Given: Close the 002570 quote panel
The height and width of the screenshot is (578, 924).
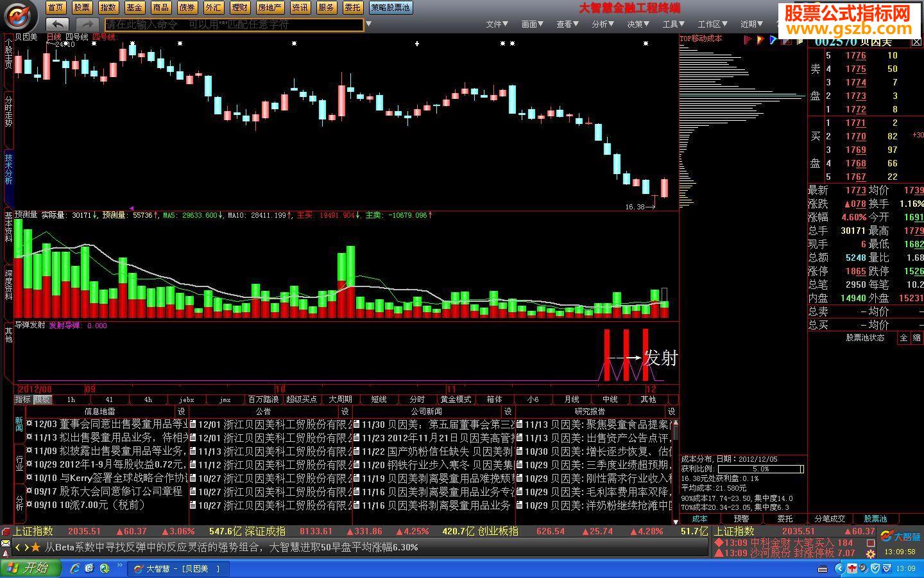Looking at the screenshot, I should coord(917,42).
